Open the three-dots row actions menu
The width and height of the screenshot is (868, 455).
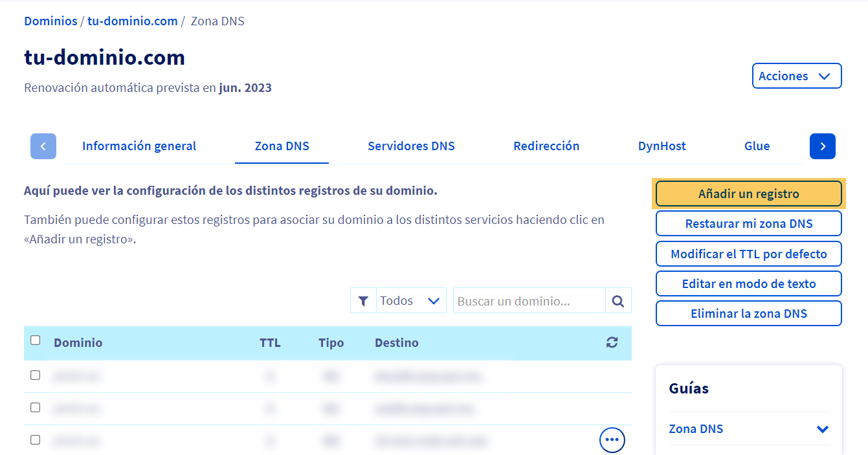point(612,440)
